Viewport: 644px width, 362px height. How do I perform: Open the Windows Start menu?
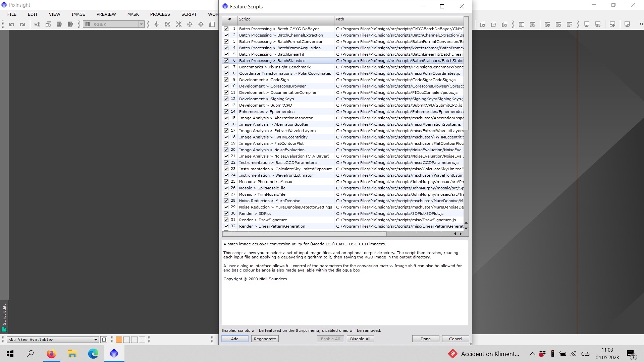pos(10,354)
